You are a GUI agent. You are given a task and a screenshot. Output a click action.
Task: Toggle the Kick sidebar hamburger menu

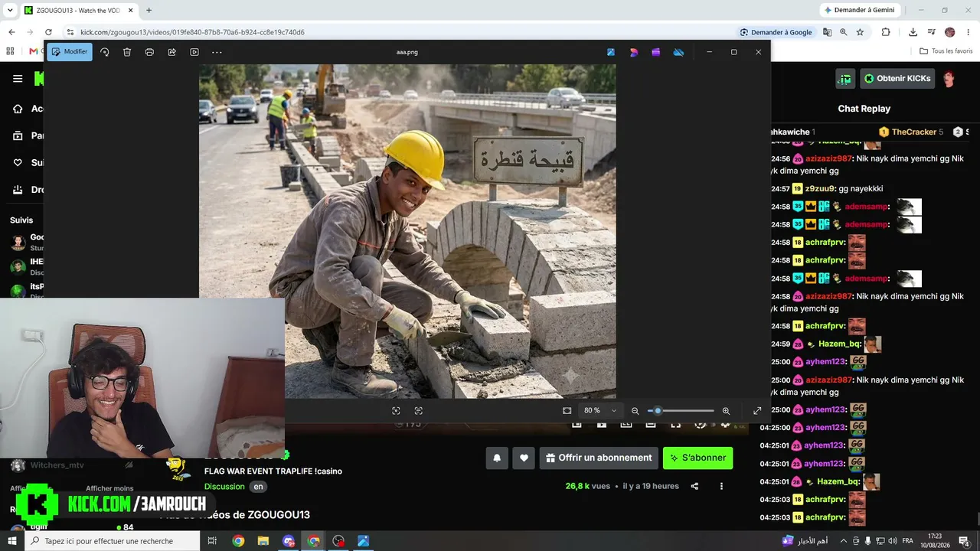pos(18,78)
